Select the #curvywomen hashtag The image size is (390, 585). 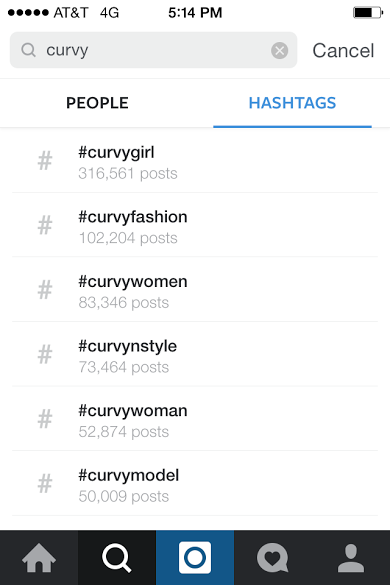click(195, 290)
